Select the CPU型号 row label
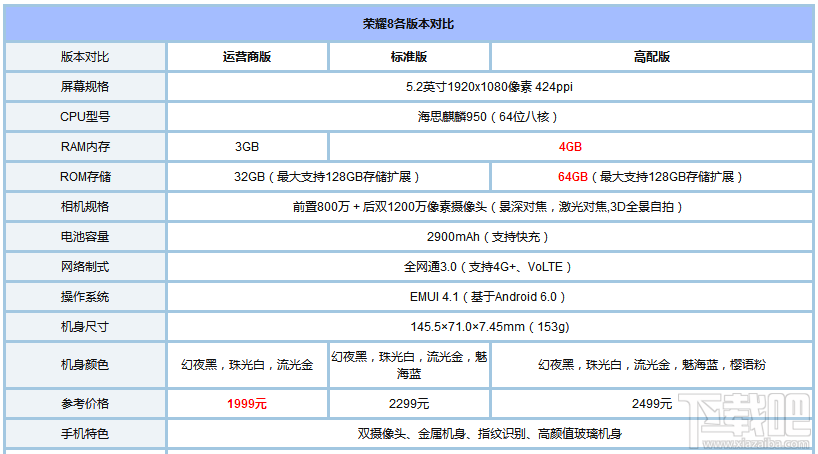 85,117
